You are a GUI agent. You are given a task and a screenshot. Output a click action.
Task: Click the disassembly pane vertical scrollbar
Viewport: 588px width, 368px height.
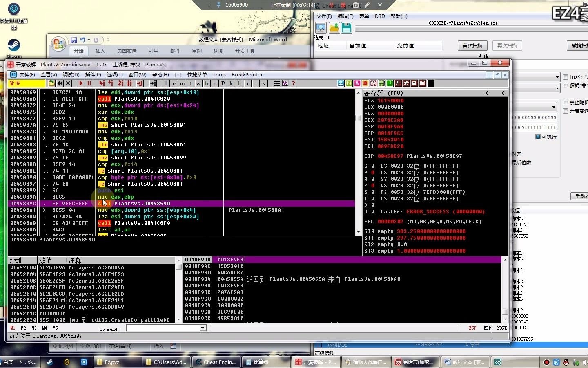click(358, 162)
